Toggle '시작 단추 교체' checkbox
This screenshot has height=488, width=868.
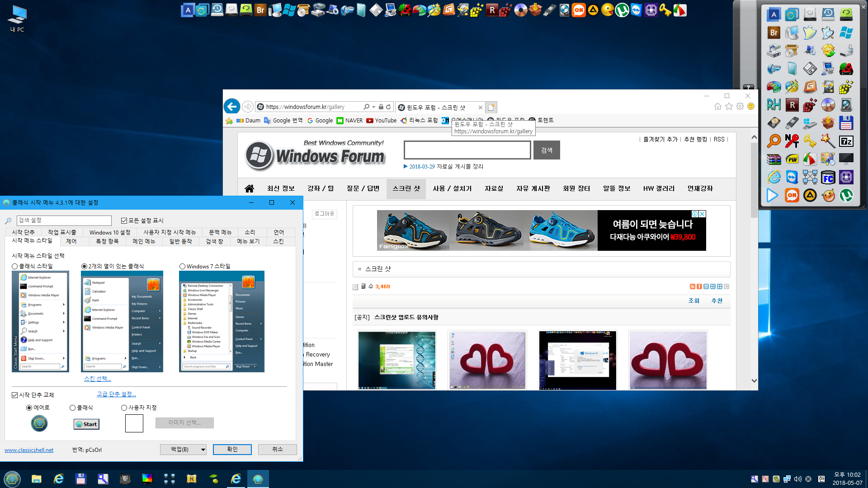click(15, 395)
